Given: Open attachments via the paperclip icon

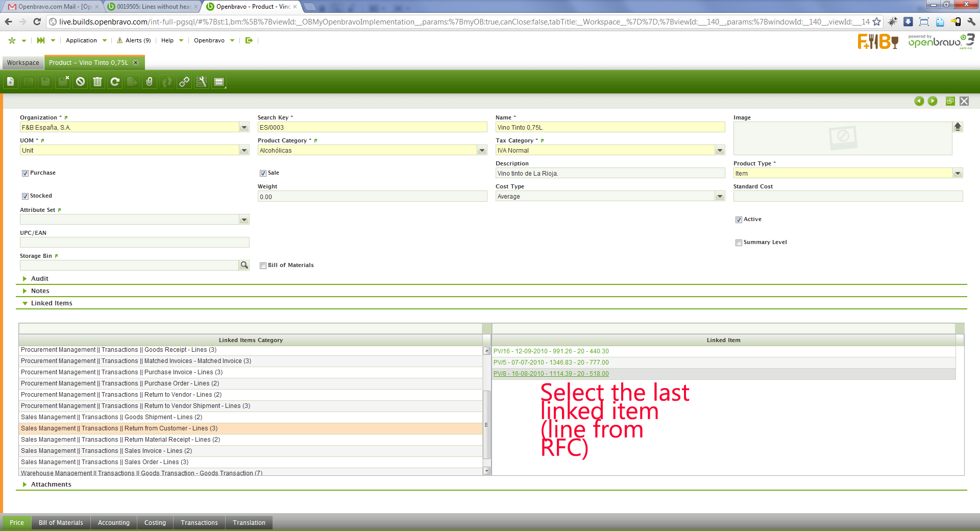Looking at the screenshot, I should coord(150,82).
